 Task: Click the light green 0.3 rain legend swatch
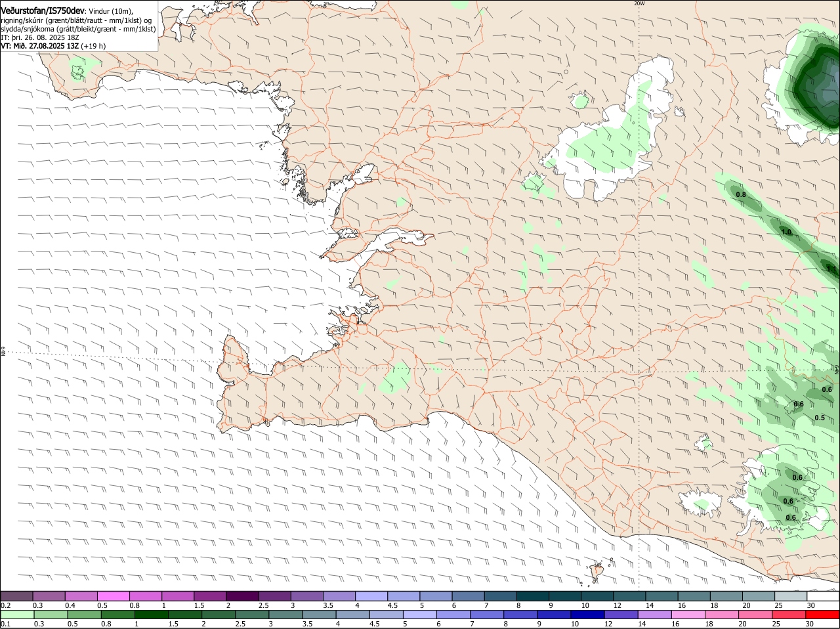pyautogui.click(x=51, y=615)
